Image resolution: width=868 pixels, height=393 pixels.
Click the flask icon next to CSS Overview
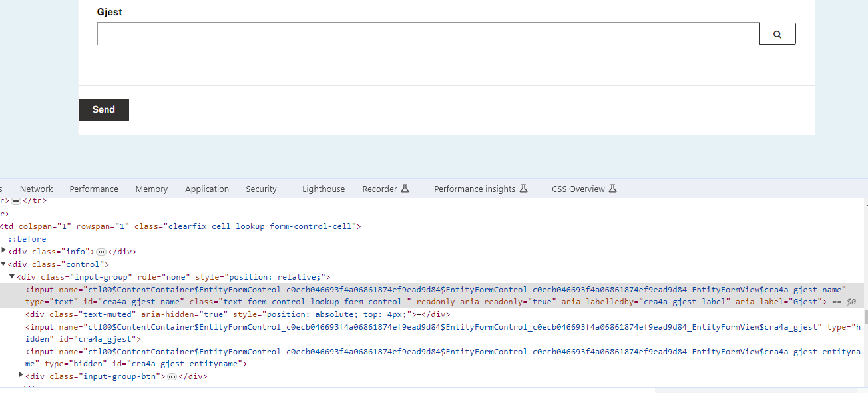[x=612, y=188]
